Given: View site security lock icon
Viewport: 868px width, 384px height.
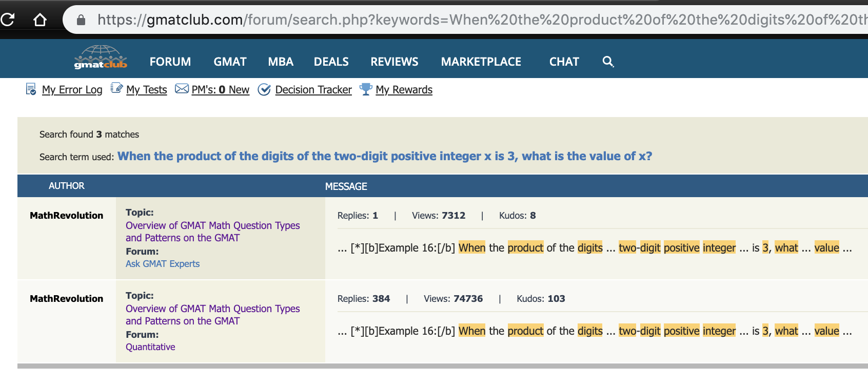Looking at the screenshot, I should coord(81,20).
